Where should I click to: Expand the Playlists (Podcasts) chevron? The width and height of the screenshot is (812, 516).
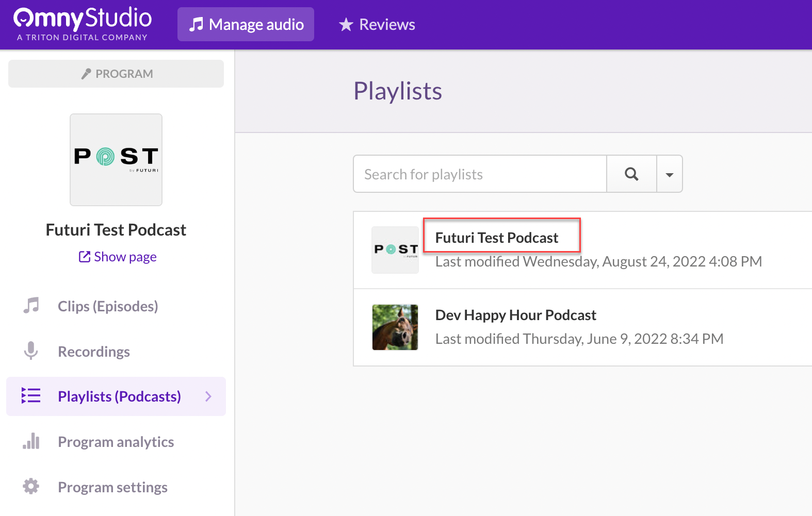(x=208, y=396)
